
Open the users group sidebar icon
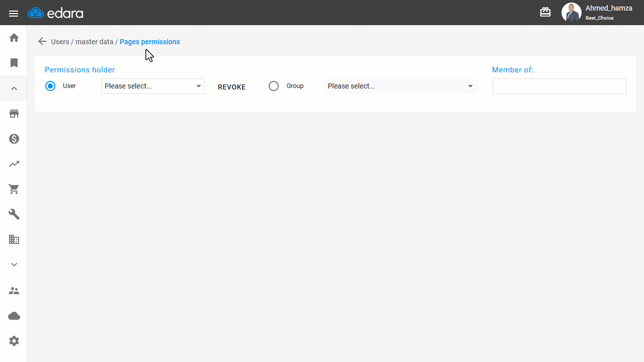point(14,291)
